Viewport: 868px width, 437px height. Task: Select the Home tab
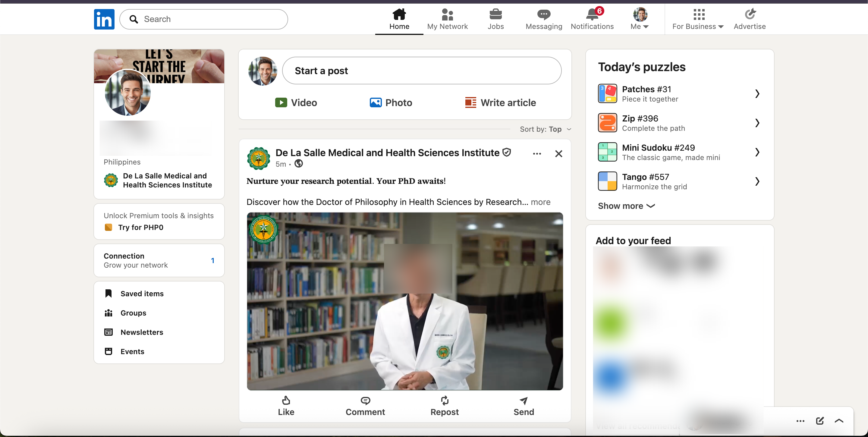point(399,19)
